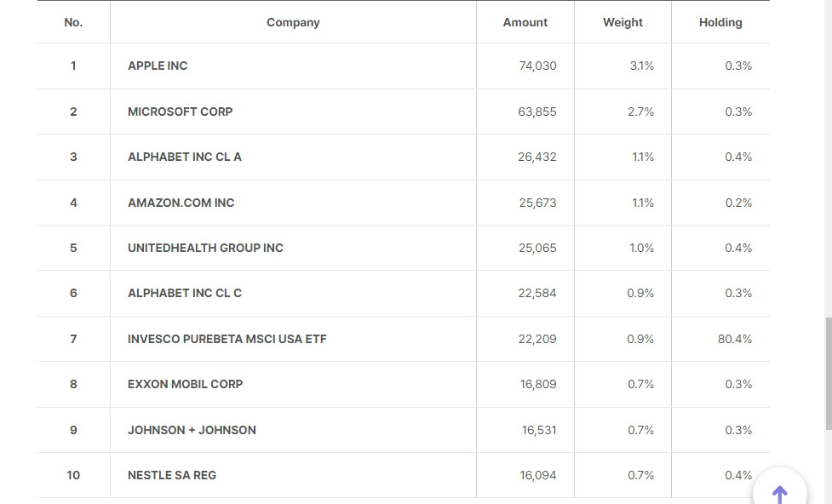
Task: Open ALPHABET INC CL A entry
Action: (184, 157)
